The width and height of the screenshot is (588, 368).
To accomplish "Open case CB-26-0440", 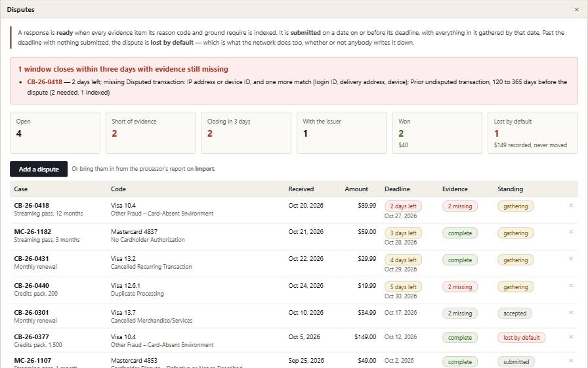I will (31, 286).
